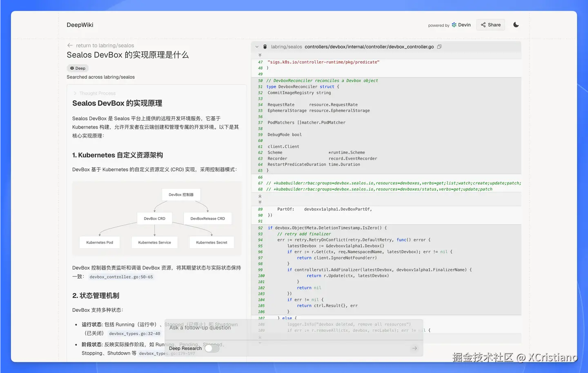Screen dimensions: 588x373
Task: Toggle dark mode with the moon icon
Action: [x=516, y=25]
